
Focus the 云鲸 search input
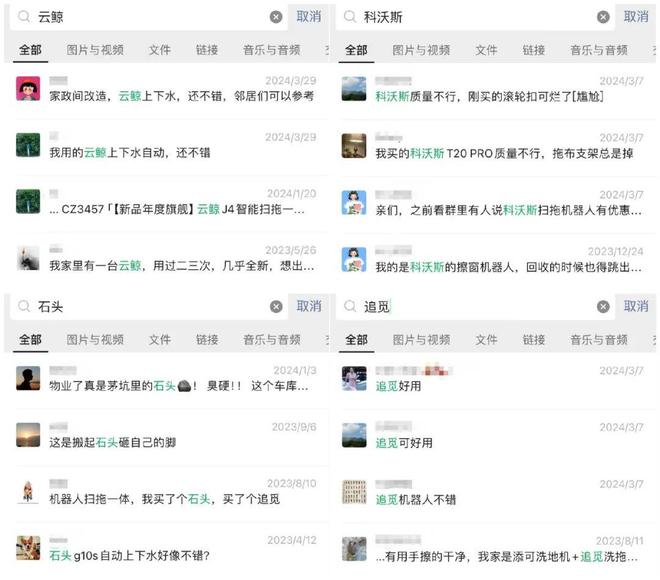(149, 17)
